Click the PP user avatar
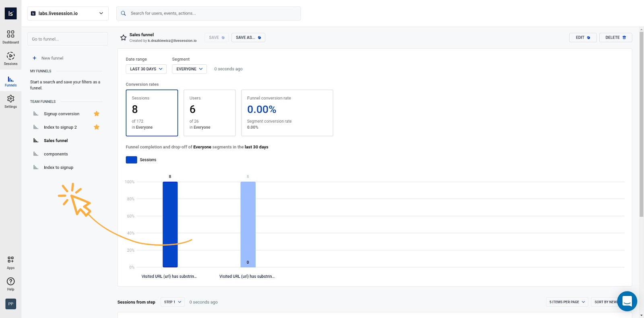 [x=10, y=304]
